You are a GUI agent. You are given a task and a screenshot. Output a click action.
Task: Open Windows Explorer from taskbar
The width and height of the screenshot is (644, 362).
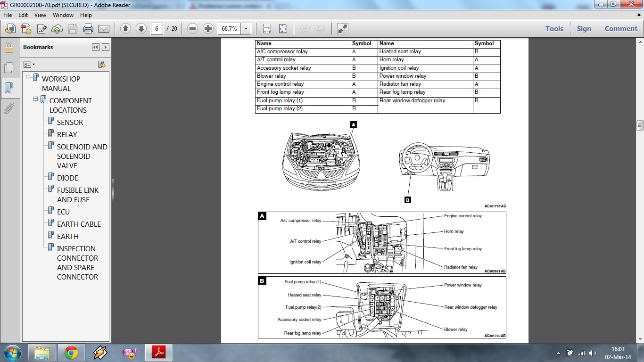42,353
